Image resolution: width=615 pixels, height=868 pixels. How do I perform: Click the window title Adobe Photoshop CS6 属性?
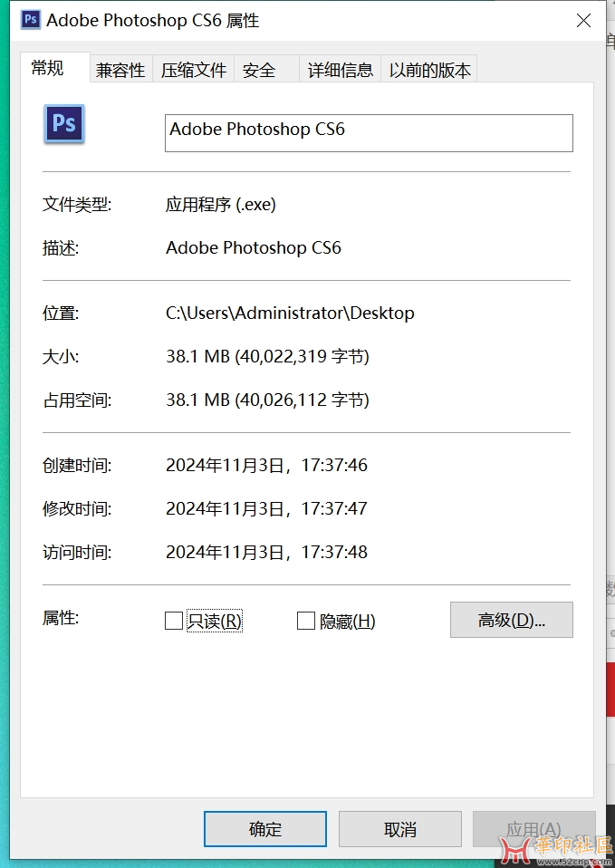pyautogui.click(x=153, y=21)
